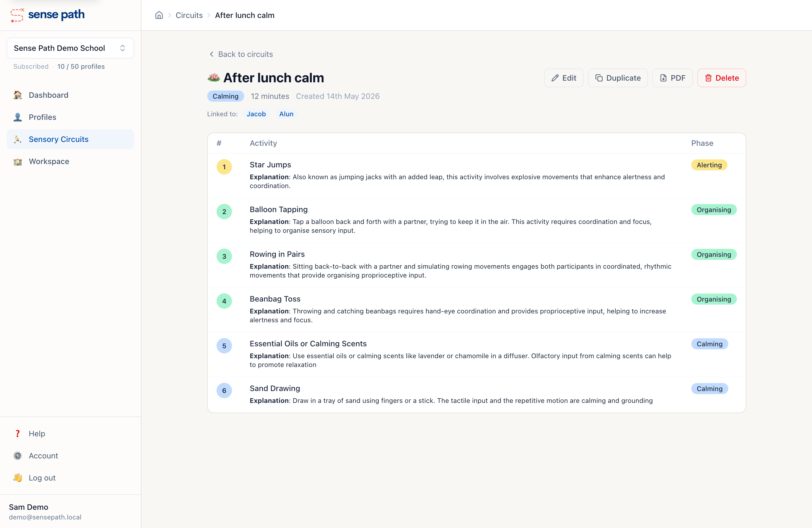Image resolution: width=812 pixels, height=528 pixels.
Task: Click the Balloon Tapping activity title
Action: tap(279, 209)
